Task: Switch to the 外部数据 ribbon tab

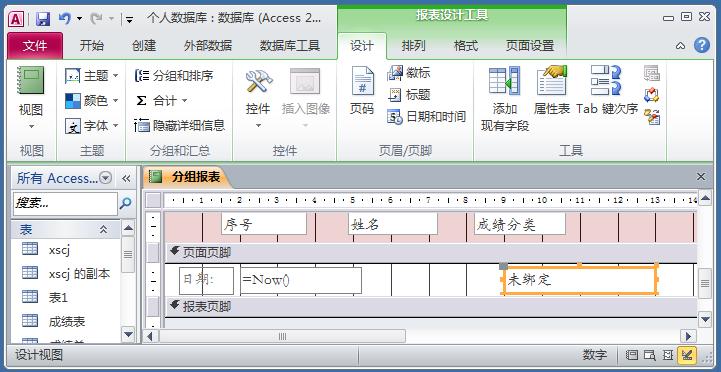Action: tap(208, 46)
